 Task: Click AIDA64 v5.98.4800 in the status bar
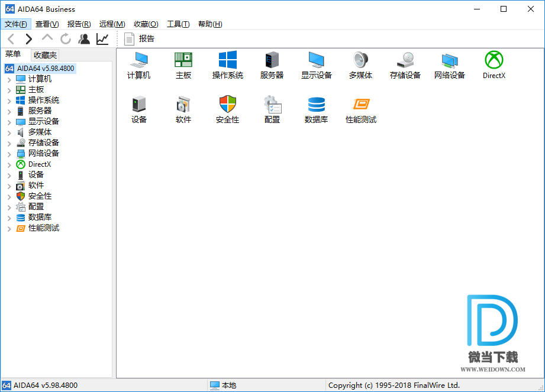click(40, 385)
